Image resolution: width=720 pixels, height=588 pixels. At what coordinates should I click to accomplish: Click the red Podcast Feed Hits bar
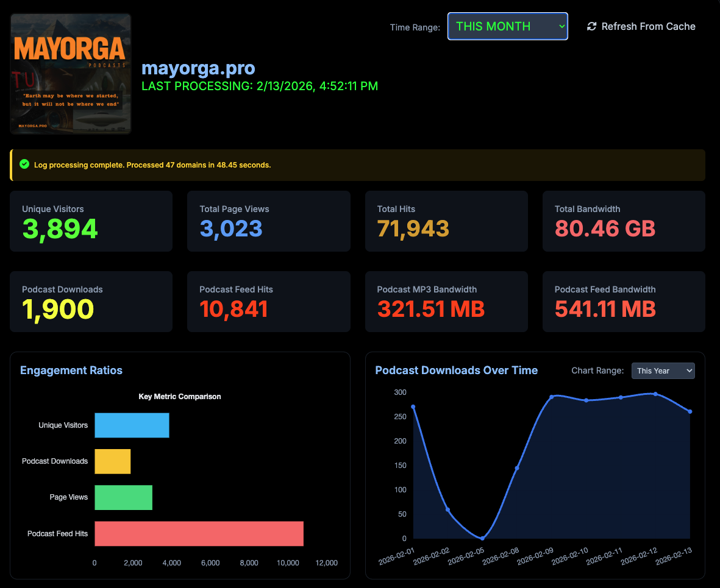(x=199, y=534)
